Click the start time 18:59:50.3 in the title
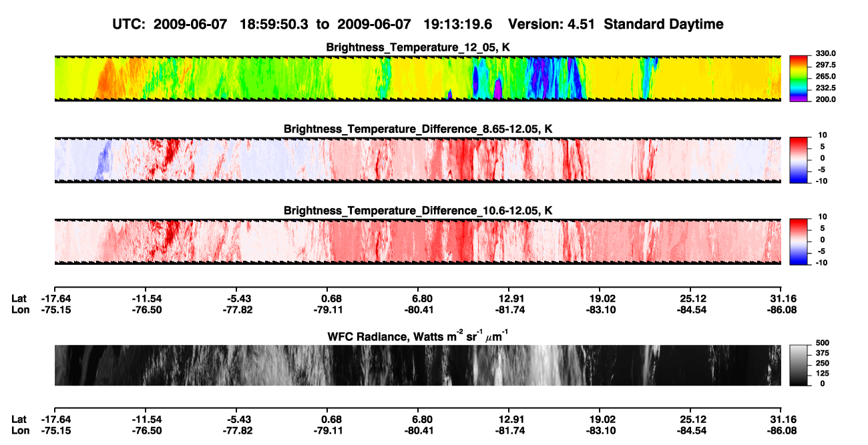 coord(274,24)
